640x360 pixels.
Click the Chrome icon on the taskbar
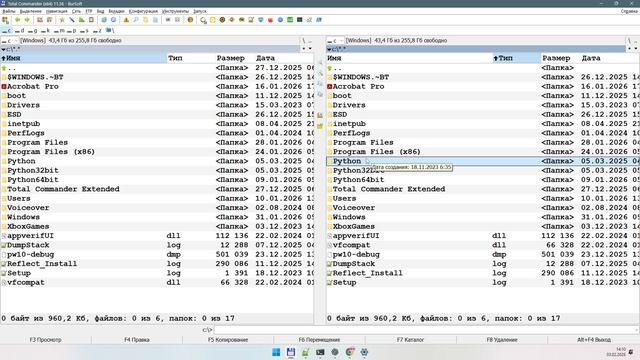click(349, 352)
